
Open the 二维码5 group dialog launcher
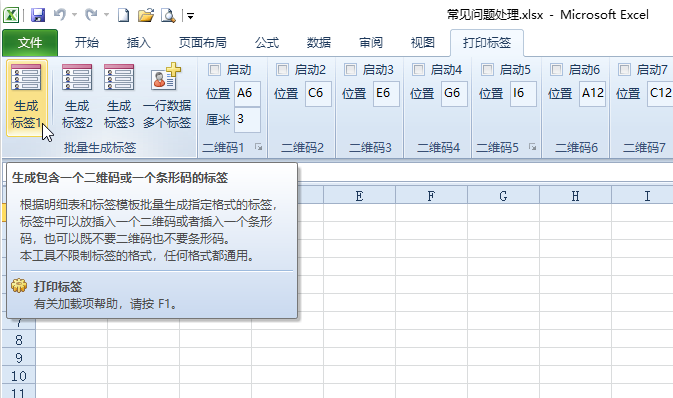[x=533, y=147]
